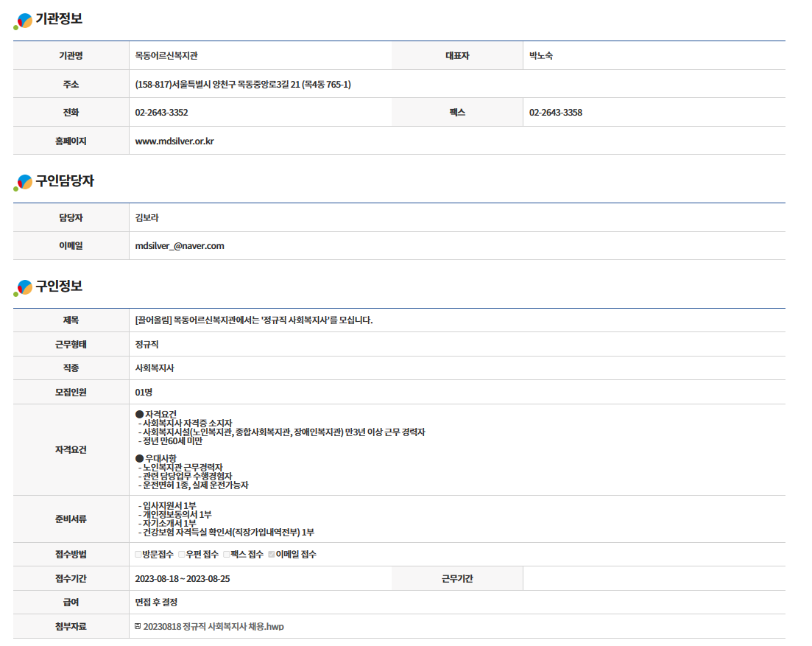The height and width of the screenshot is (646, 812).
Task: Uncheck the 이메일 접수 checkbox
Action: coord(272,555)
